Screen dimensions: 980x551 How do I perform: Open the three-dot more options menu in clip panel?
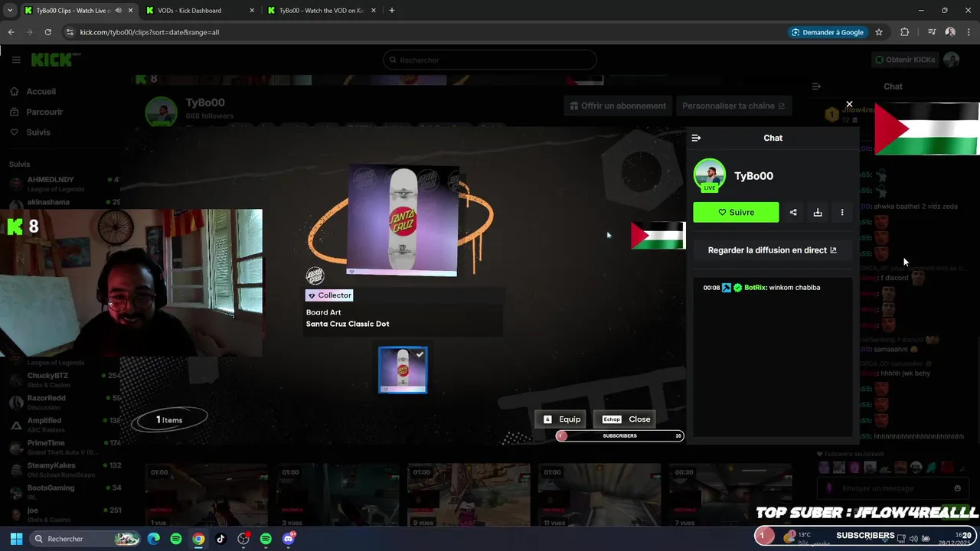[x=842, y=213]
